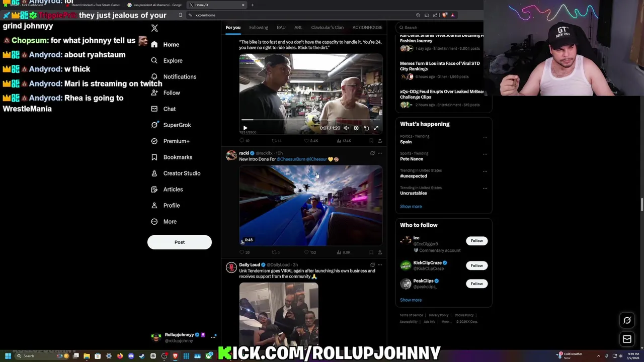Switch to Clavicular's Clan tab
Image resolution: width=644 pixels, height=362 pixels.
click(328, 27)
